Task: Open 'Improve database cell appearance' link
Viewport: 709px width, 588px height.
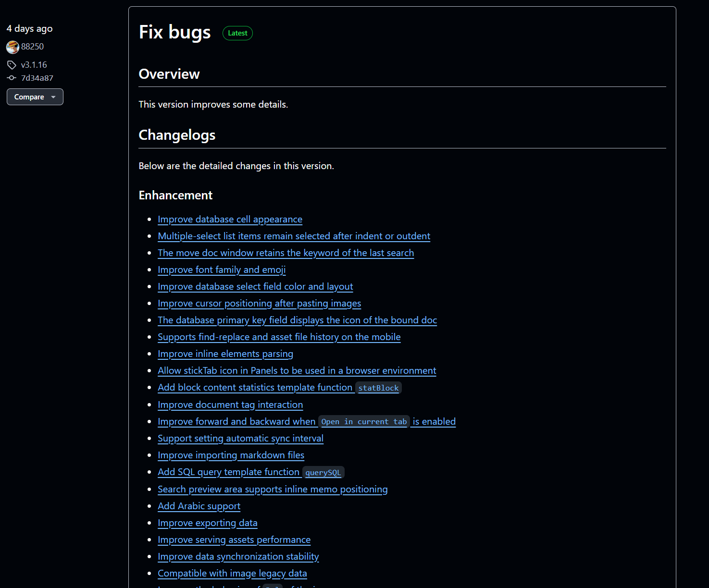Action: click(x=230, y=220)
